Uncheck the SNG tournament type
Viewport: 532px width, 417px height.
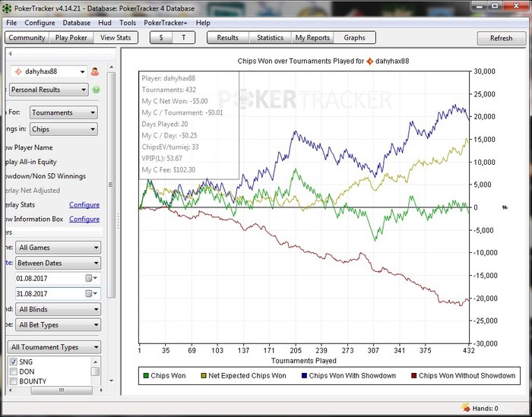click(14, 362)
